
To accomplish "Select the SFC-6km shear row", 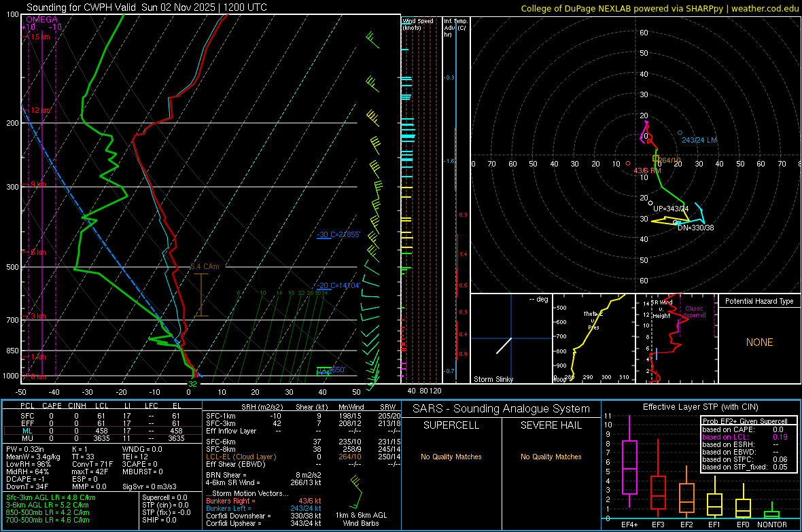I will 303,442.
